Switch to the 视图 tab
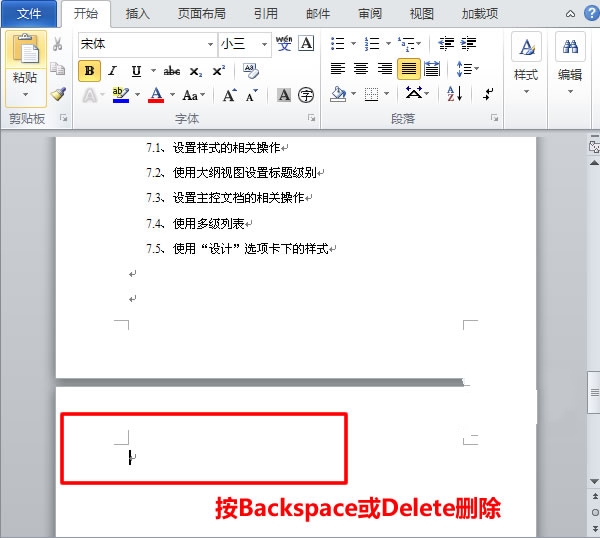Screen dimensions: 600x538 (x=421, y=14)
